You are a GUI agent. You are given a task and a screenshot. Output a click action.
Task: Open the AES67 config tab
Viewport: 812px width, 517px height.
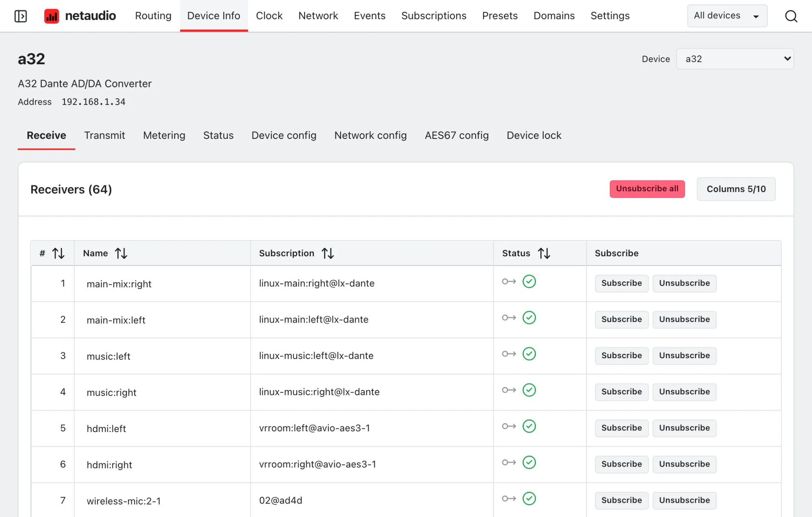(457, 135)
